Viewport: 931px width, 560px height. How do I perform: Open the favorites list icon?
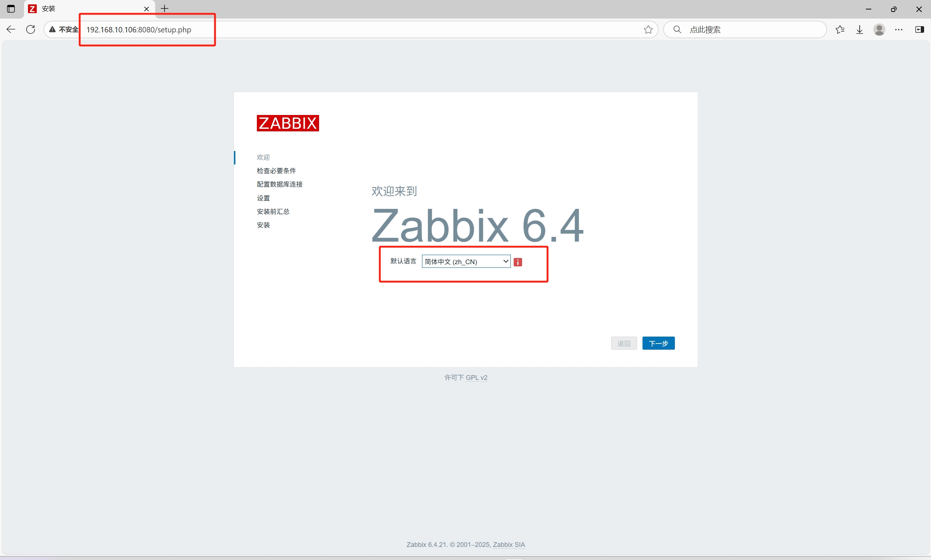point(840,29)
